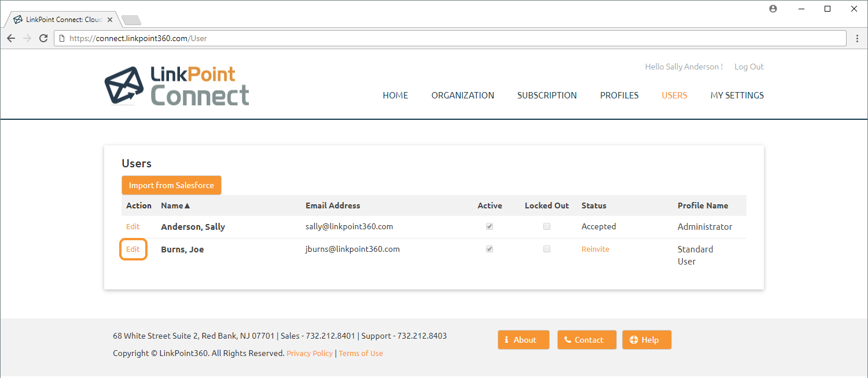
Task: Click the Users heading text
Action: pyautogui.click(x=137, y=164)
